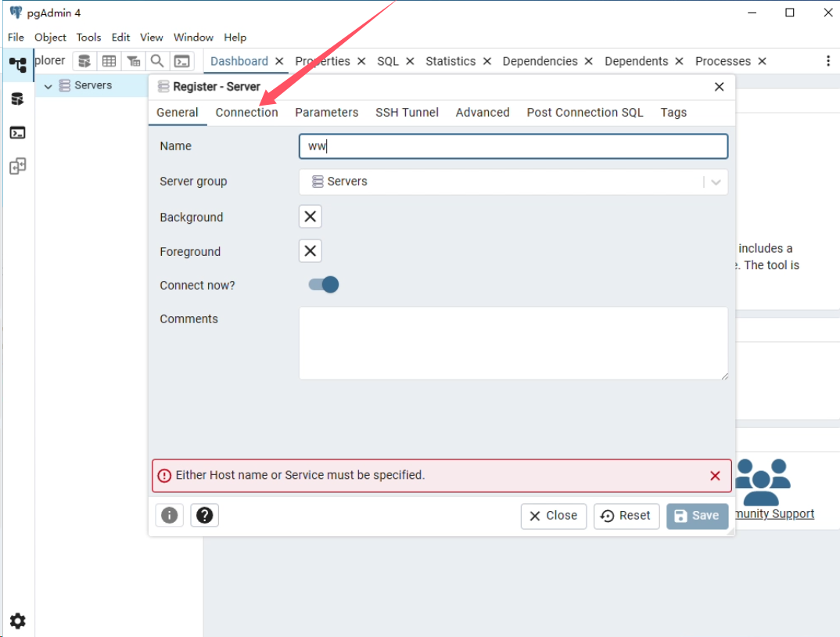Open the Query Tool workspace sidebar icon
Image resolution: width=840 pixels, height=637 pixels.
click(x=18, y=99)
